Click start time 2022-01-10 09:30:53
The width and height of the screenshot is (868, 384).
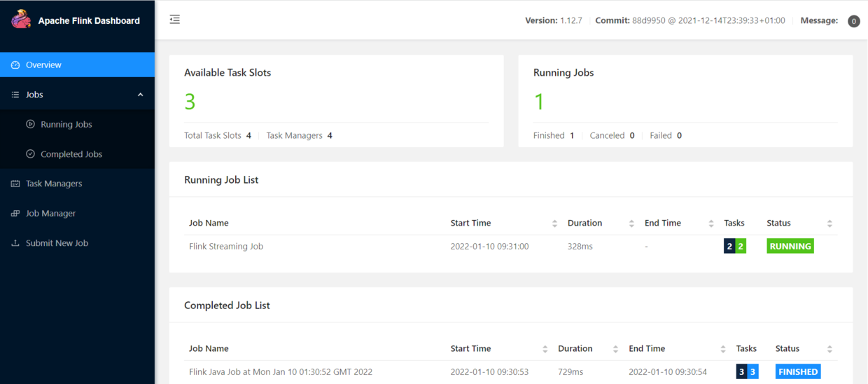[x=489, y=372]
